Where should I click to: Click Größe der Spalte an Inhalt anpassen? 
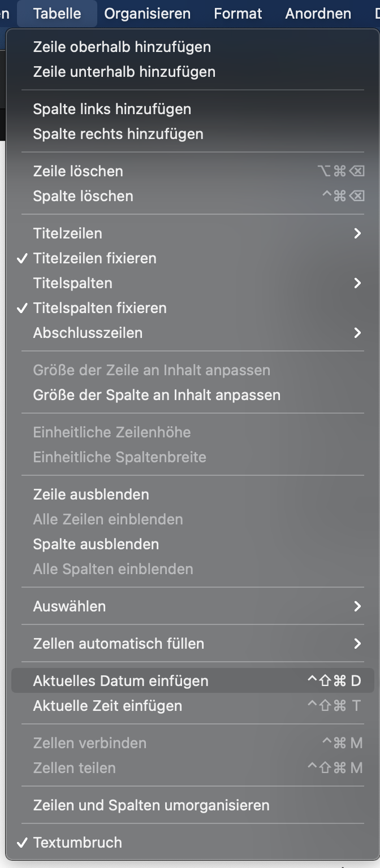click(x=157, y=395)
